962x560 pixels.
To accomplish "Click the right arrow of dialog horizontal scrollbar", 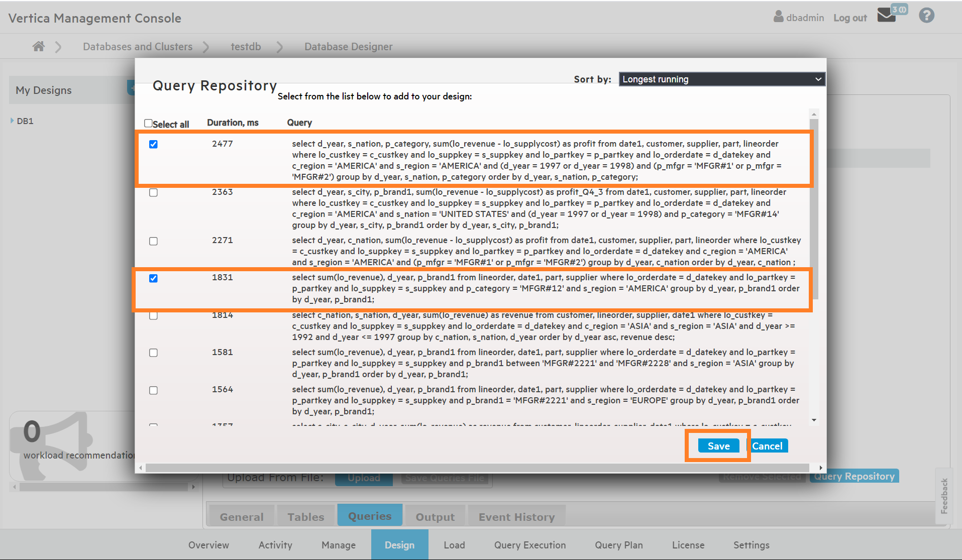I will pyautogui.click(x=821, y=468).
